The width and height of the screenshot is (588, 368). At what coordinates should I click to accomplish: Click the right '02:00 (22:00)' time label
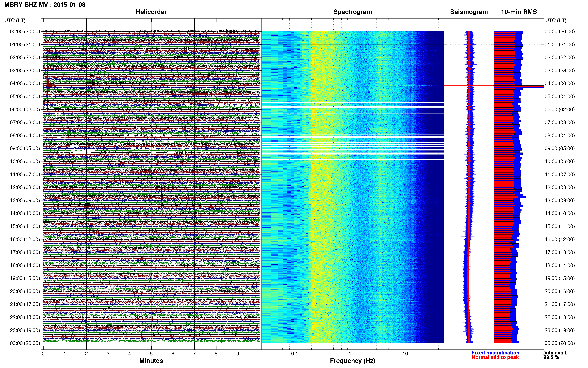[560, 57]
